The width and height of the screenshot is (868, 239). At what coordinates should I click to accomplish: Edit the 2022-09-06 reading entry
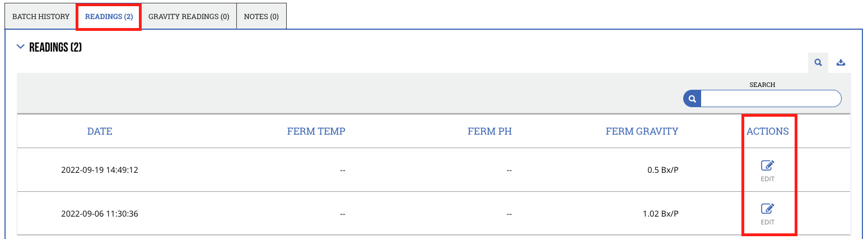767,214
